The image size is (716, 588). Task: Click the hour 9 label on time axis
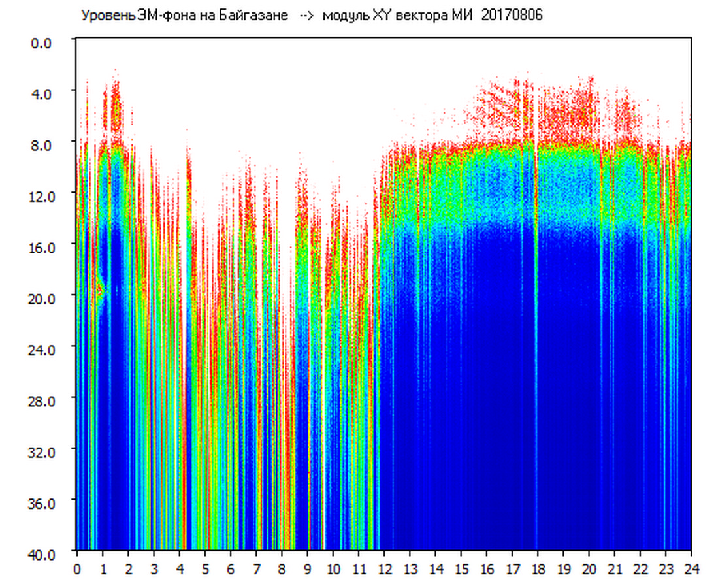307,569
